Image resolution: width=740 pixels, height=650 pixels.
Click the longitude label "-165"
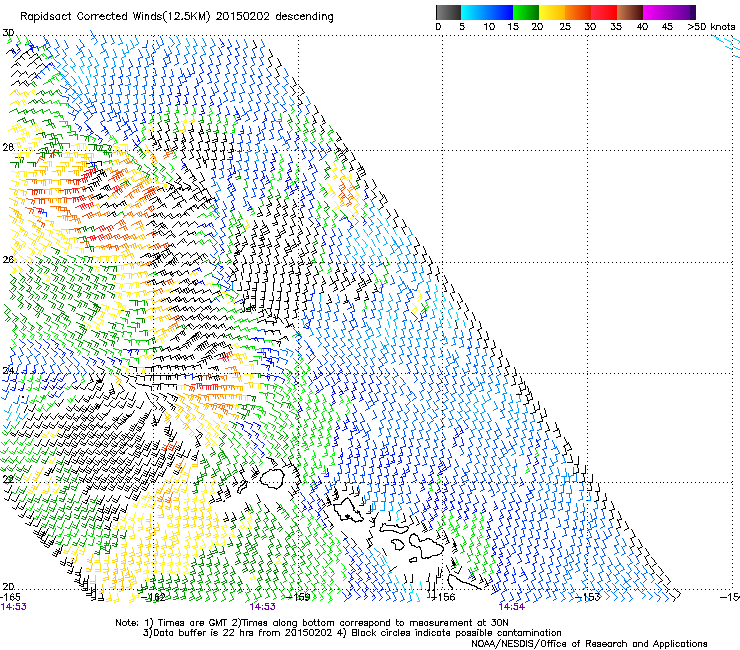(10, 597)
